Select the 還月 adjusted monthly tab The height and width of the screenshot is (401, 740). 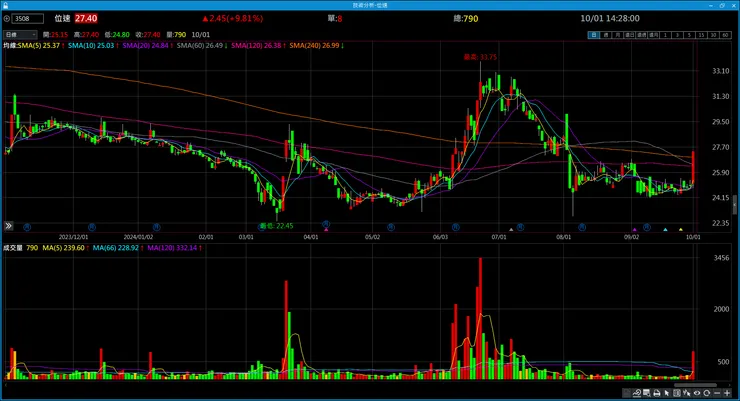pos(654,35)
